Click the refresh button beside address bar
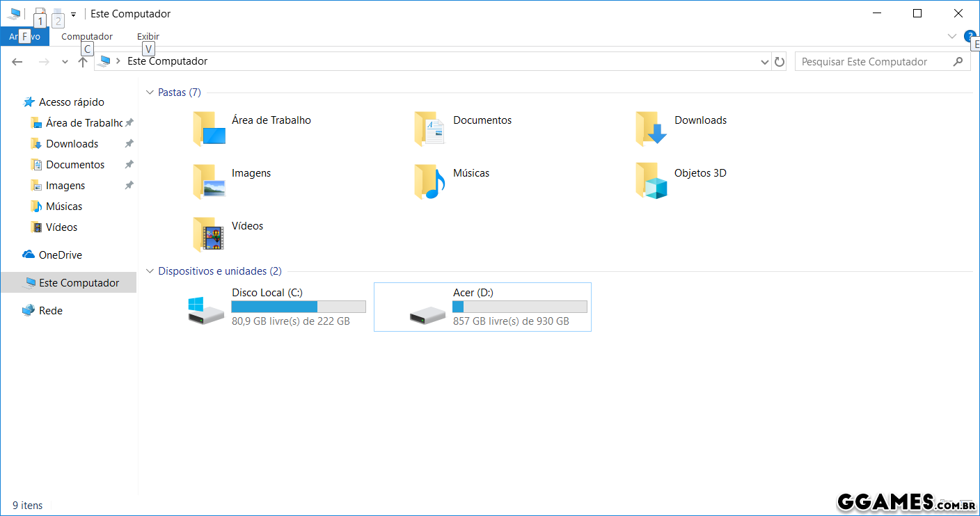Viewport: 980px width, 516px height. (780, 62)
